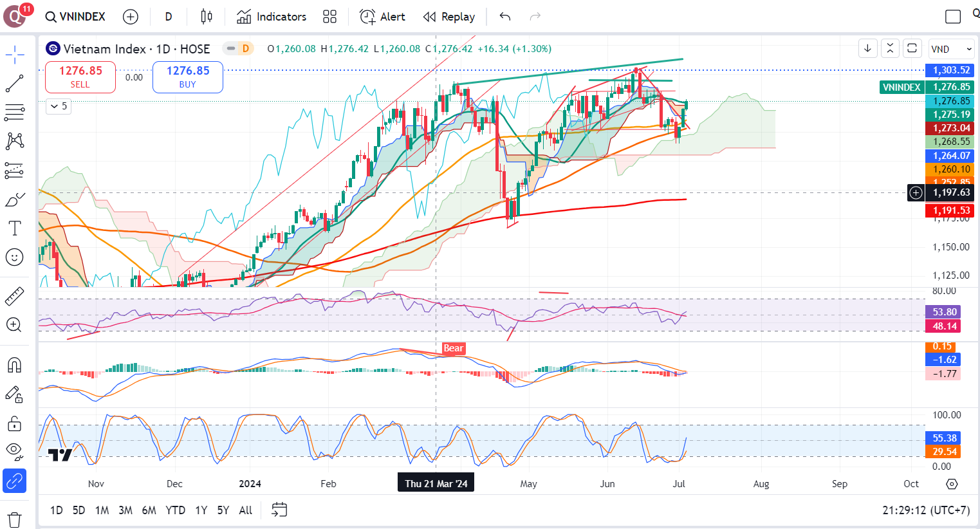
Task: Add symbol to compare with plus icon
Action: click(131, 17)
